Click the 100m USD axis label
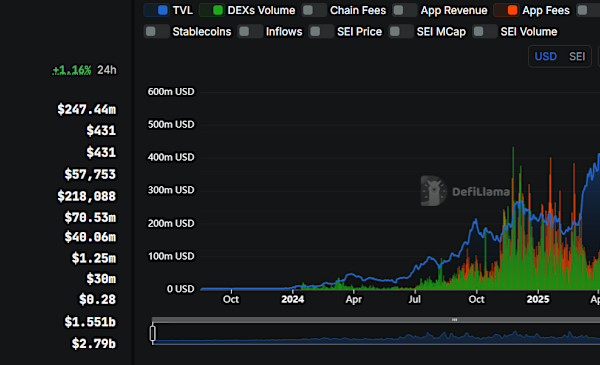 tap(171, 256)
